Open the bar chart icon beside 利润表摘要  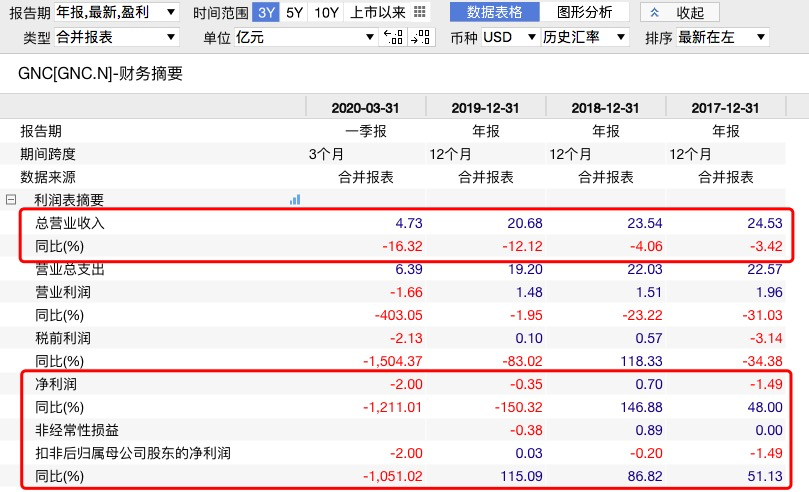[x=295, y=200]
